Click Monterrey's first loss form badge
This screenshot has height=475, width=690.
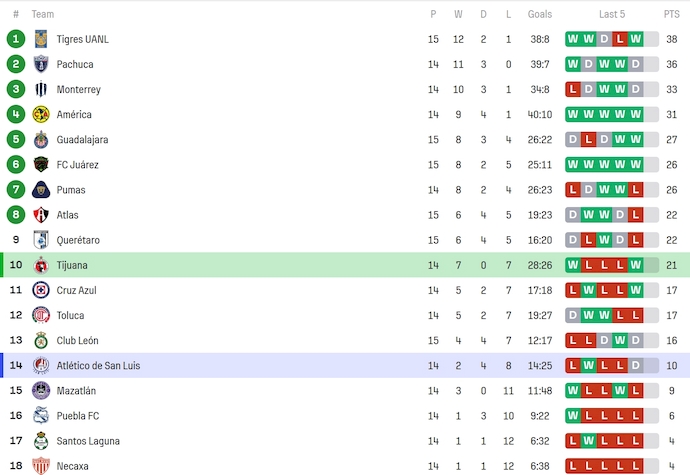point(573,89)
